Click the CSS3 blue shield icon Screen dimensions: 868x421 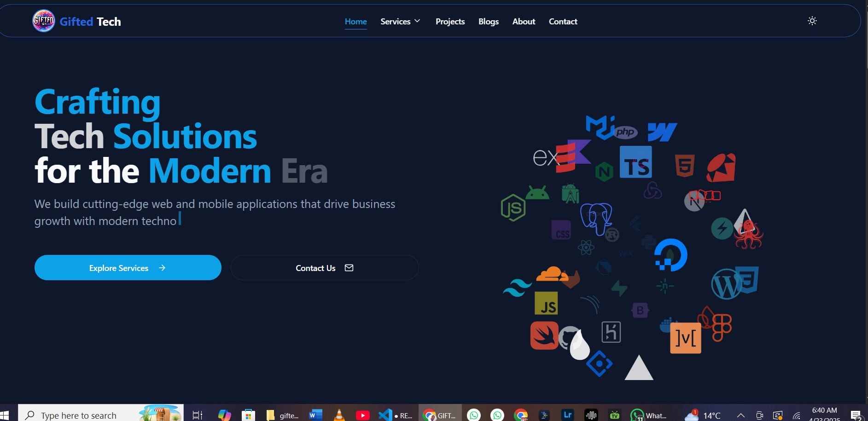point(747,279)
